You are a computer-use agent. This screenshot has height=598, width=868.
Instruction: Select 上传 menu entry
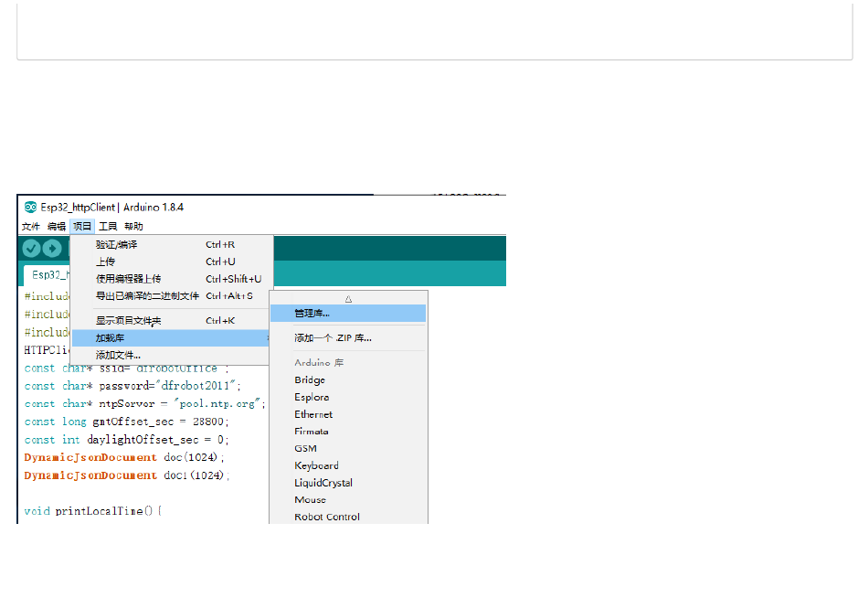coord(172,262)
